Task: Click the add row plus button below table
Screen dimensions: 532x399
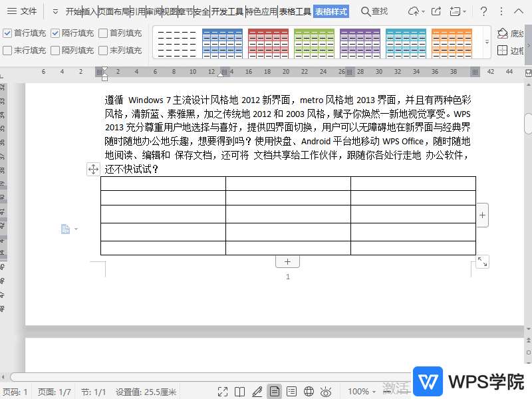Action: (287, 262)
